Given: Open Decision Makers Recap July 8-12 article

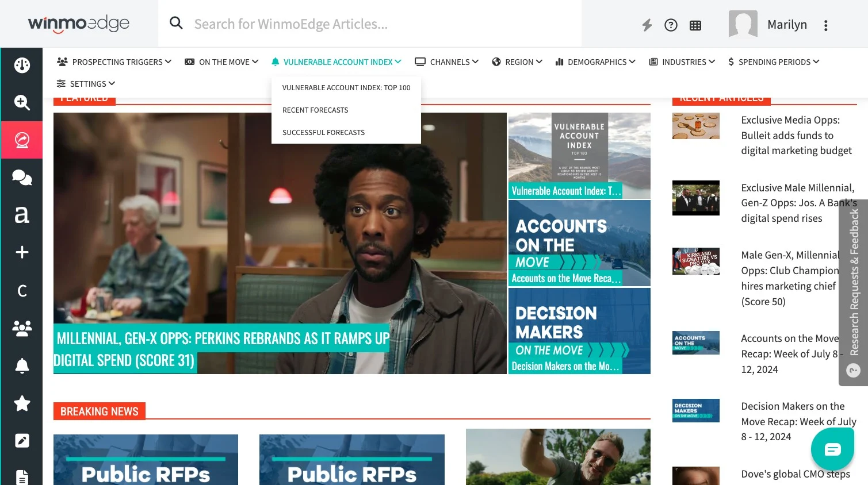Looking at the screenshot, I should (798, 421).
